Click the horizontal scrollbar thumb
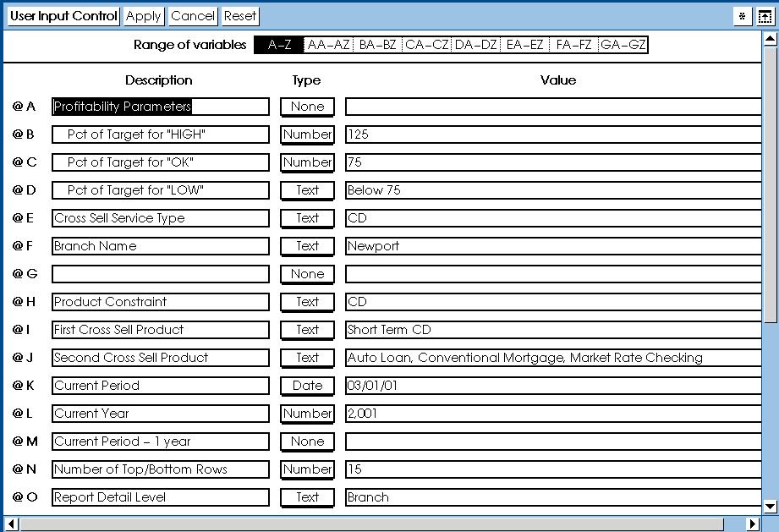 click(x=372, y=524)
